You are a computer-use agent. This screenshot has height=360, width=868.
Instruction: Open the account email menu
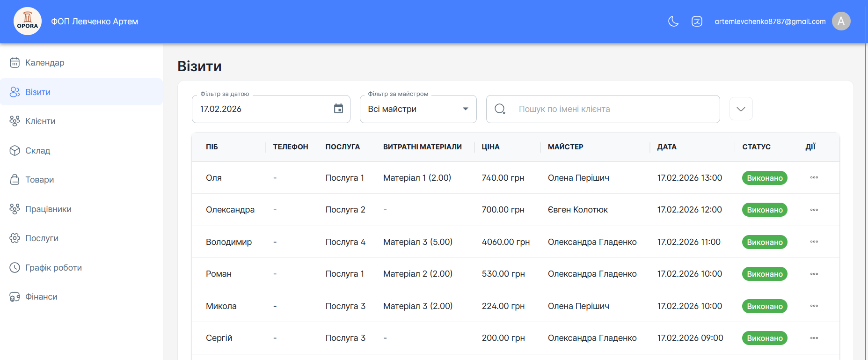click(770, 21)
